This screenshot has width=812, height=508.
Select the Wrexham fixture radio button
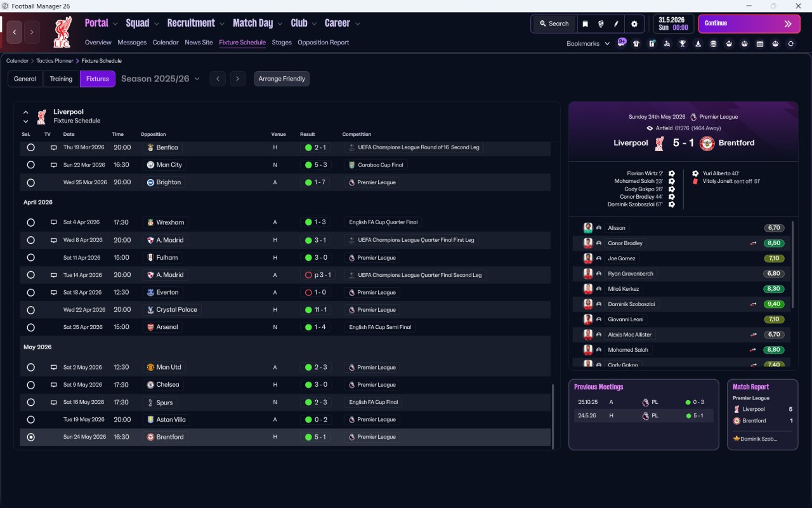point(30,223)
